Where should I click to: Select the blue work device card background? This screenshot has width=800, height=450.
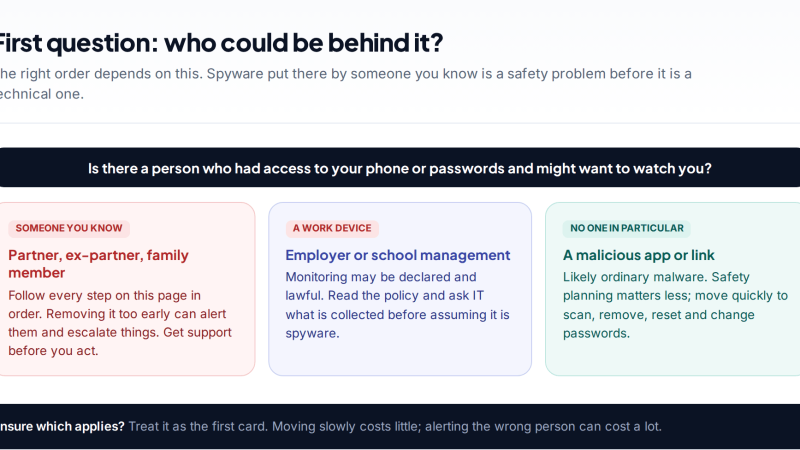coord(400,289)
